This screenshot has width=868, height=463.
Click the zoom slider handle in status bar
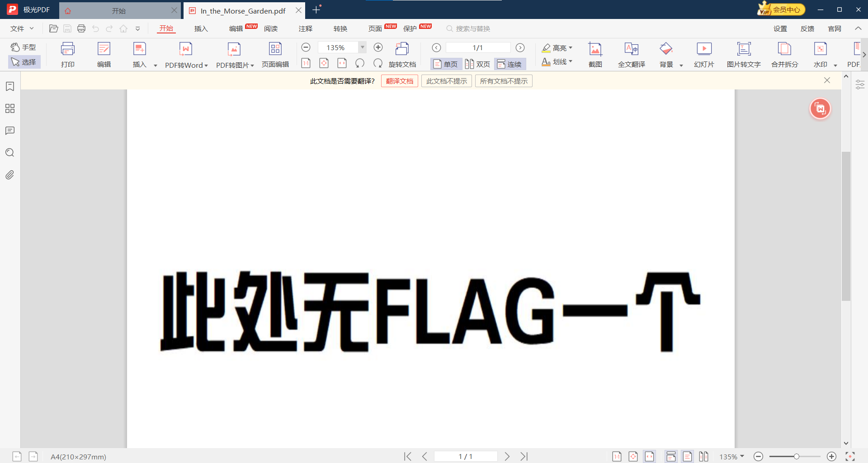(x=797, y=456)
